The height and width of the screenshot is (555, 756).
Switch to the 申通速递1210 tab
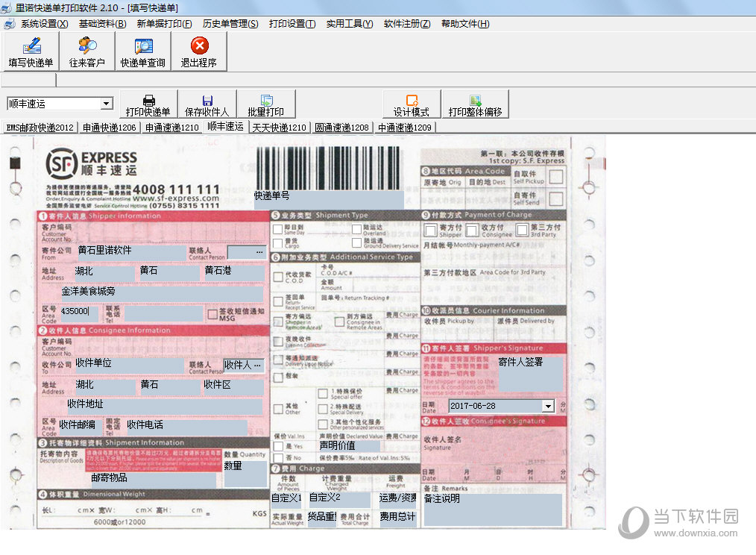tap(172, 128)
